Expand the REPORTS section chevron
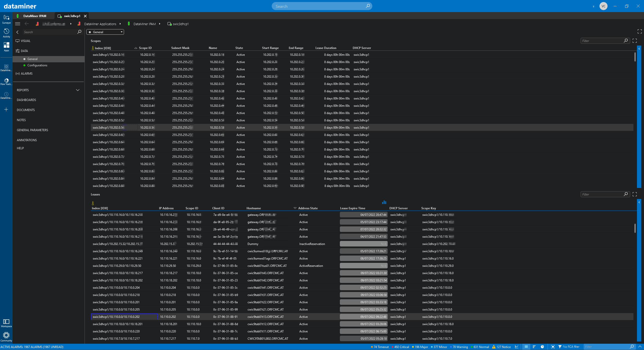This screenshot has width=644, height=350. coord(78,90)
